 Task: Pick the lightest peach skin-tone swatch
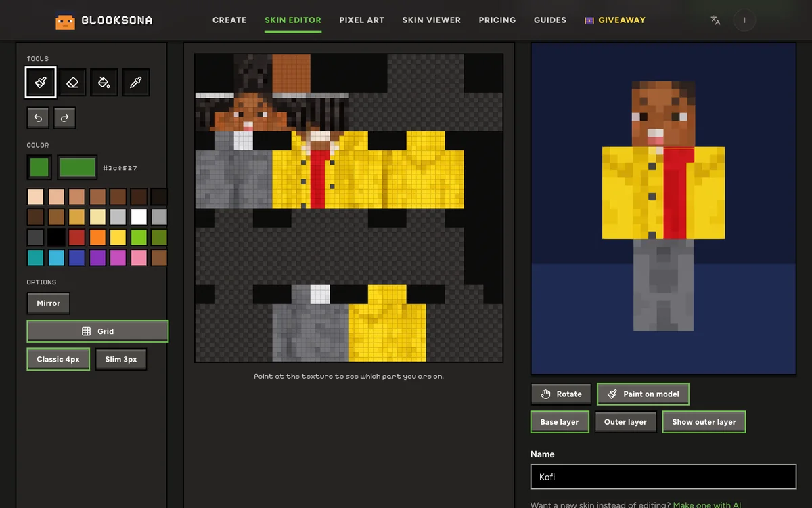click(x=36, y=196)
